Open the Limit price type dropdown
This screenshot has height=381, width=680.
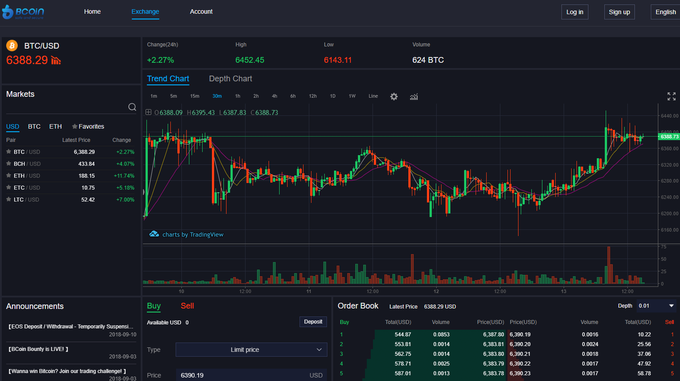[x=252, y=350]
